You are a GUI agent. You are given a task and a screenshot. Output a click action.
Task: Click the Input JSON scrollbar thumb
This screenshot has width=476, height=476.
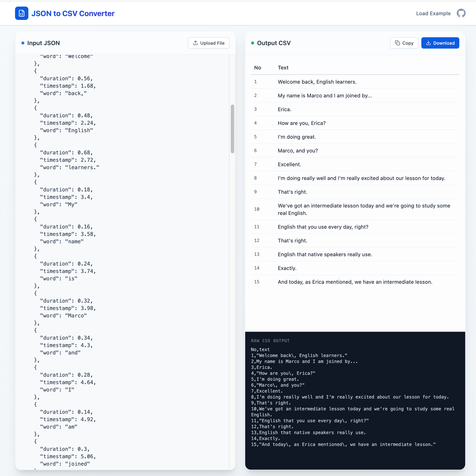coord(232,129)
